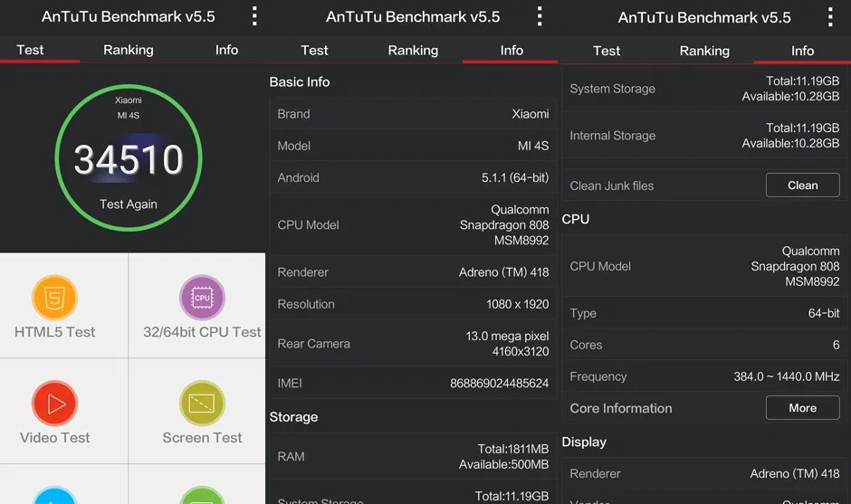This screenshot has height=504, width=851.
Task: Select the Brand Xiaomi row
Action: 413,114
